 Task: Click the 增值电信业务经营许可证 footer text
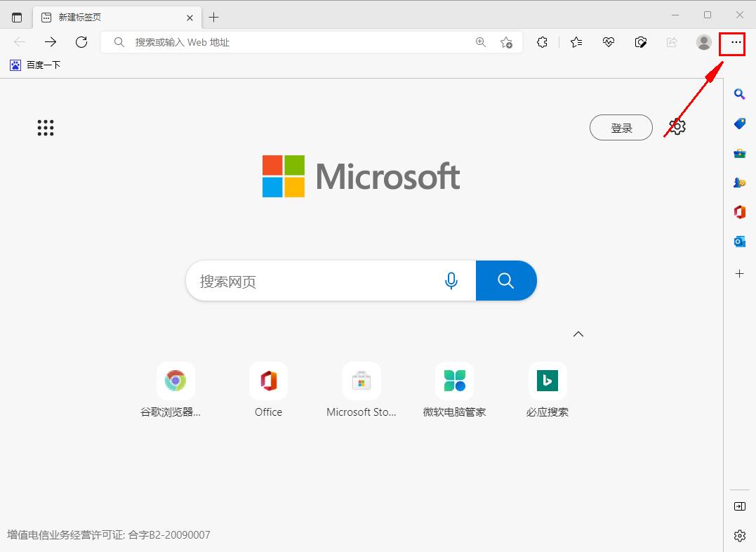click(109, 534)
